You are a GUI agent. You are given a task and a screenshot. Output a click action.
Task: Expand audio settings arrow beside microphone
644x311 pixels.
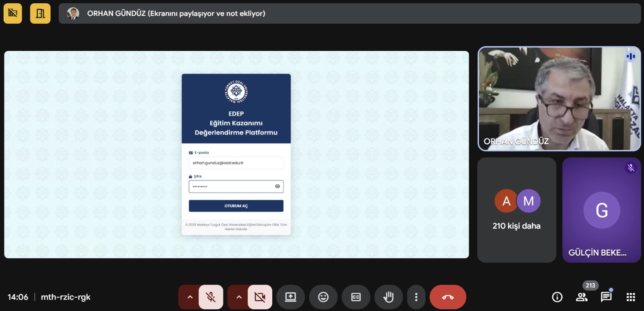tap(190, 297)
